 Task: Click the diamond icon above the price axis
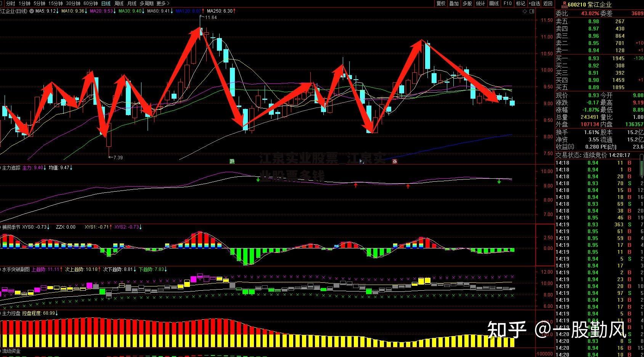coord(525,11)
